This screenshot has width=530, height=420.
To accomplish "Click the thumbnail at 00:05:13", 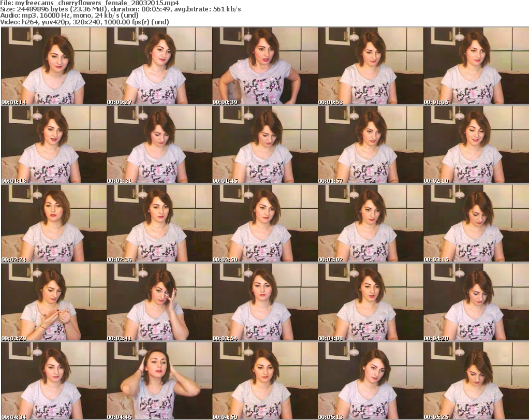I will click(371, 381).
